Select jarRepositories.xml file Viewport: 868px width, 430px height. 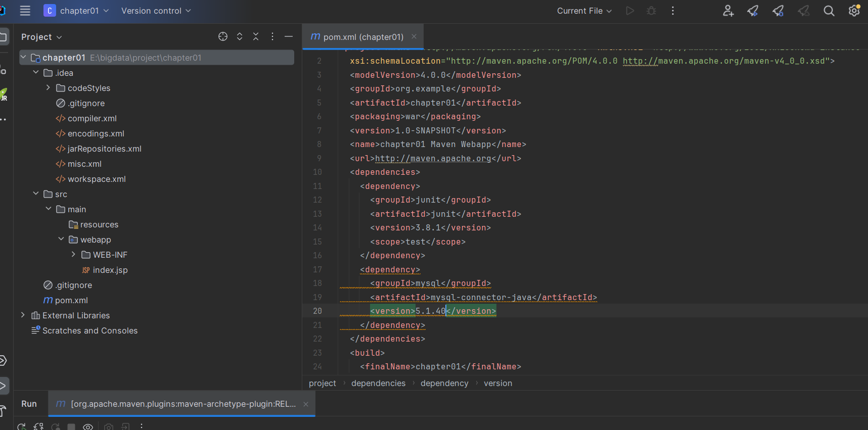(x=99, y=149)
